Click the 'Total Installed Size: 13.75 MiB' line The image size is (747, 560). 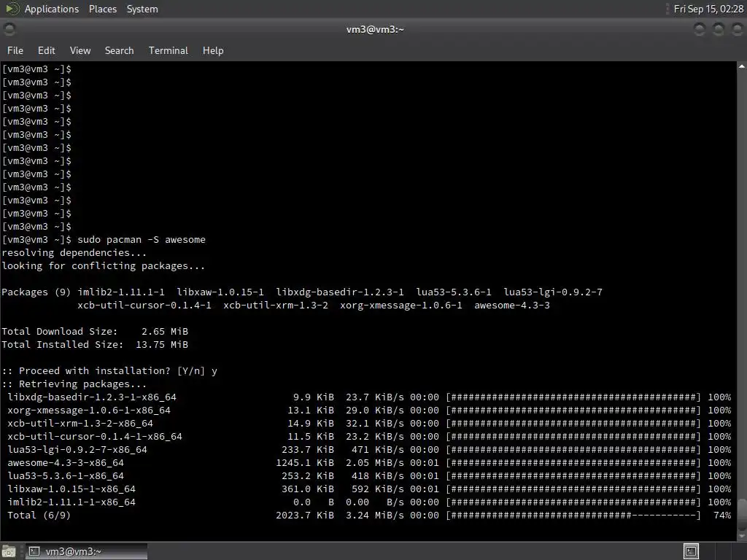[x=95, y=344]
